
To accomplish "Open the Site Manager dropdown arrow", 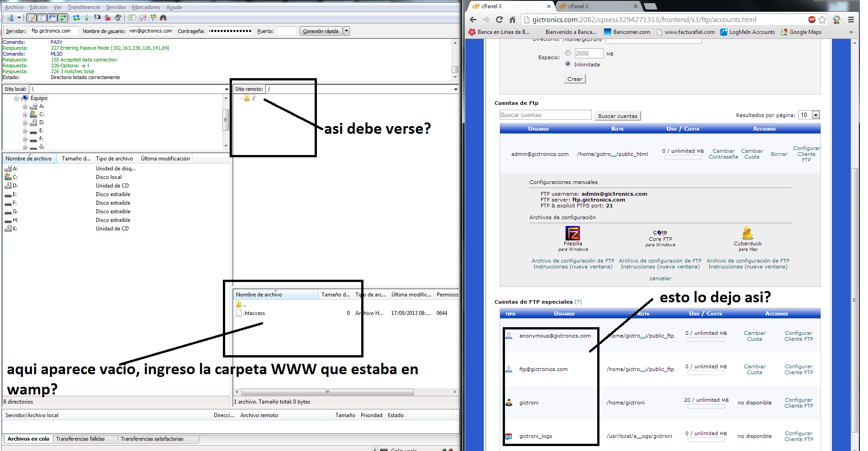I will [x=19, y=18].
